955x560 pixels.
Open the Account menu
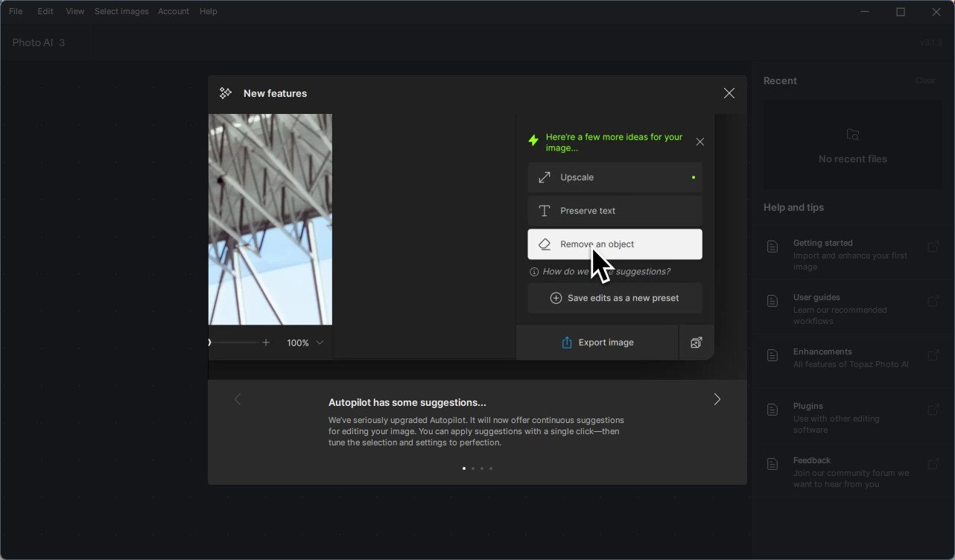pos(174,11)
